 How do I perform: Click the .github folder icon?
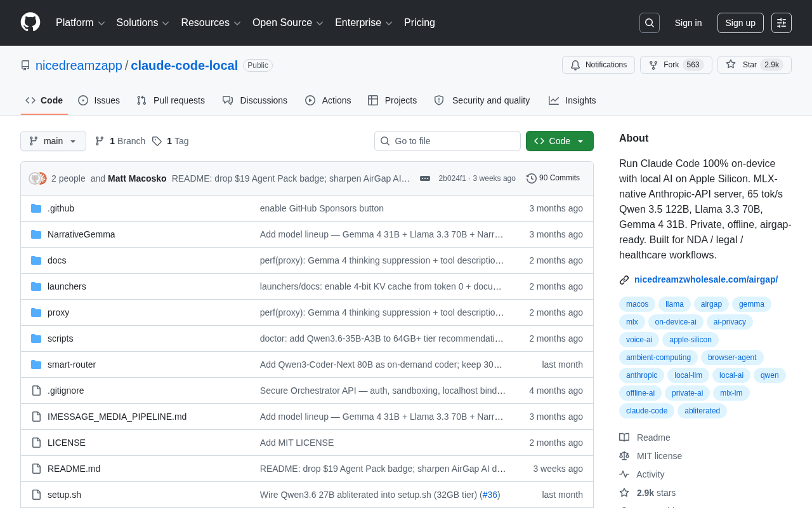36,208
